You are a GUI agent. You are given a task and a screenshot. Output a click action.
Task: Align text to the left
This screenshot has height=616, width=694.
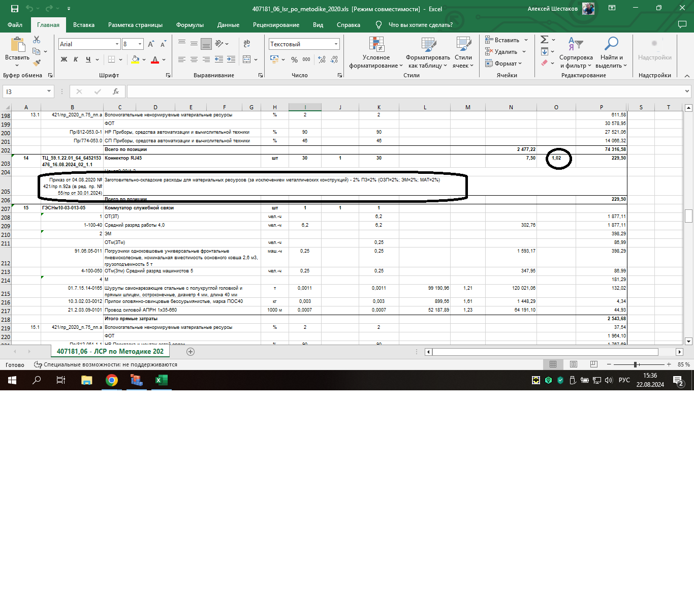(182, 59)
